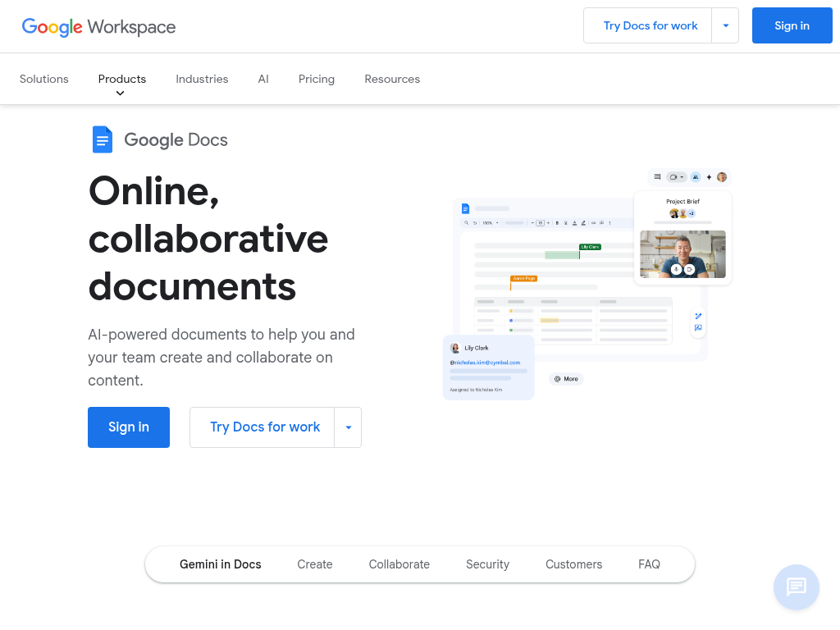Image resolution: width=840 pixels, height=630 pixels.
Task: Click the More chip in illustration
Action: (x=566, y=379)
